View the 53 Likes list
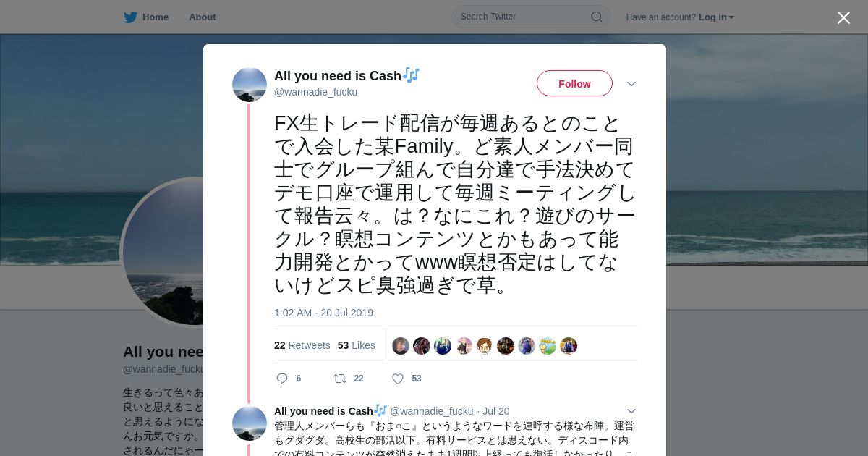868x456 pixels. (357, 345)
